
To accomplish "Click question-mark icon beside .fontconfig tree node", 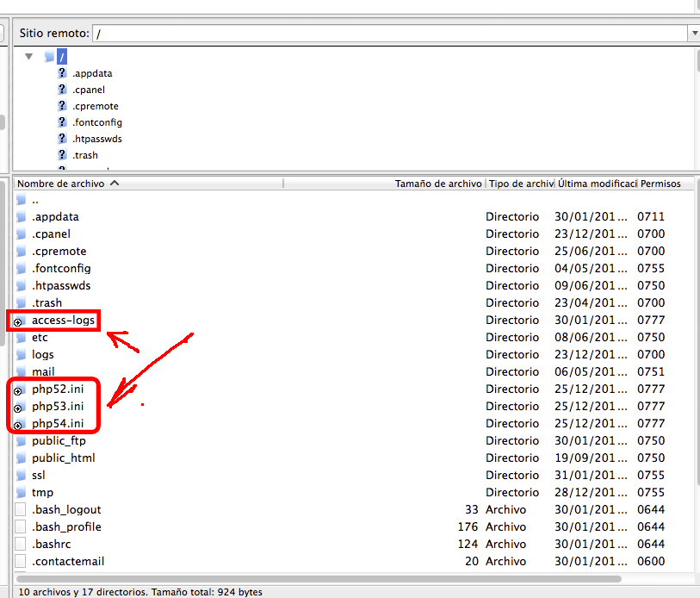I will (x=62, y=122).
